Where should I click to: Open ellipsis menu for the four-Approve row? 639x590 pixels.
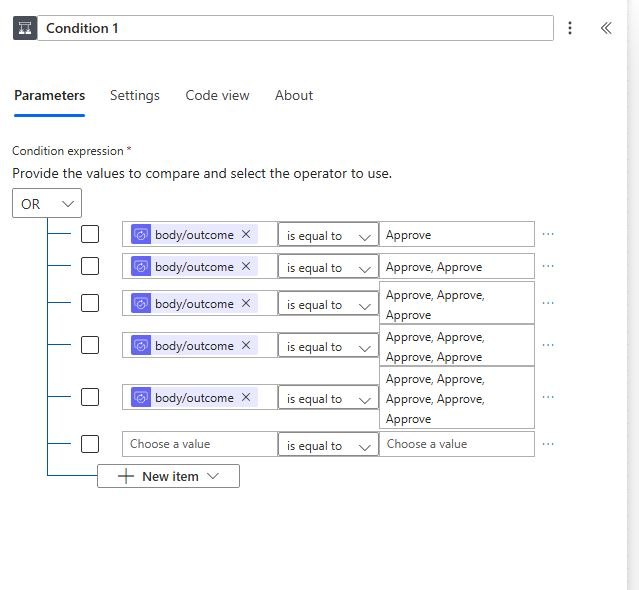[x=548, y=345]
